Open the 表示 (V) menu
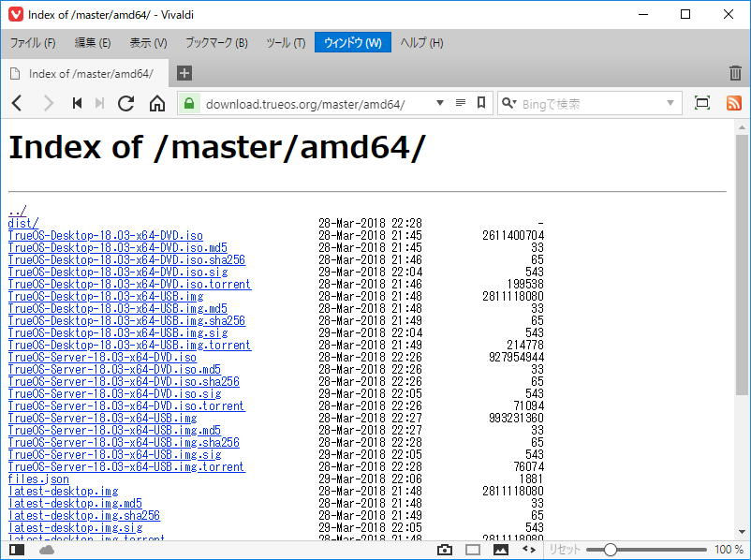Viewport: 751px width, 560px height. point(148,43)
